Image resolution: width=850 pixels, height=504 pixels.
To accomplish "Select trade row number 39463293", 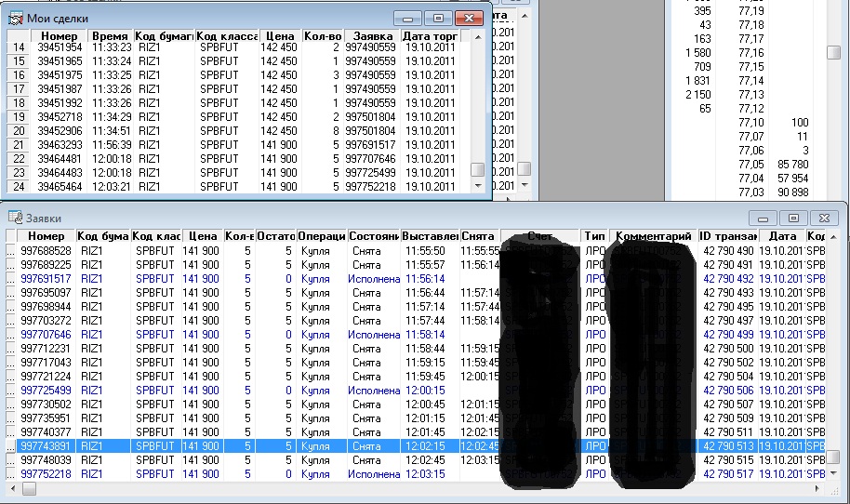I will point(60,145).
